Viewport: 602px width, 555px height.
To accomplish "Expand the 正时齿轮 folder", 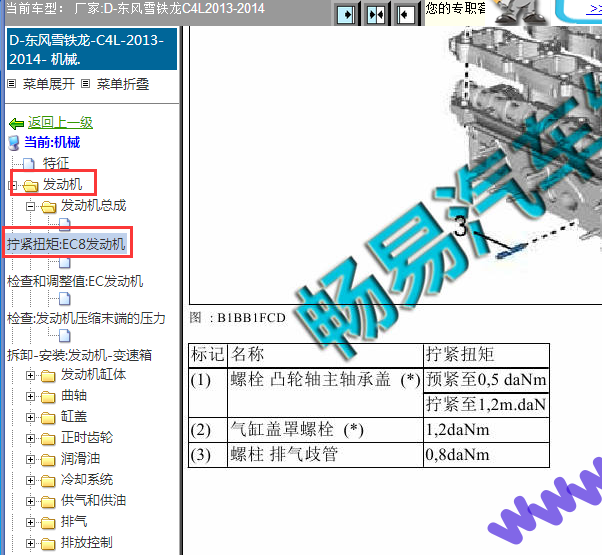I will tap(31, 438).
